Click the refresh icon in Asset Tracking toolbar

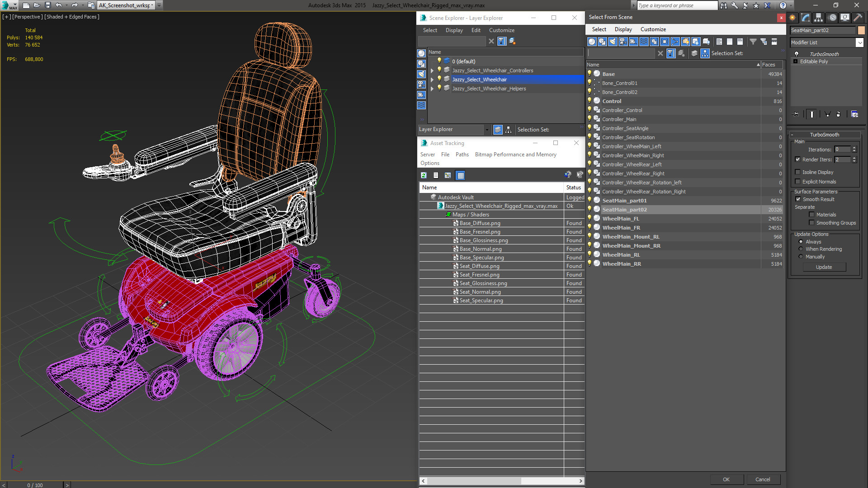(x=424, y=175)
